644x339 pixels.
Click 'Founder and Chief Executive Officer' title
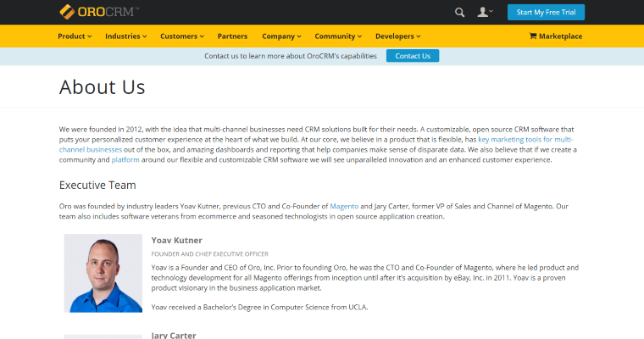pyautogui.click(x=209, y=254)
